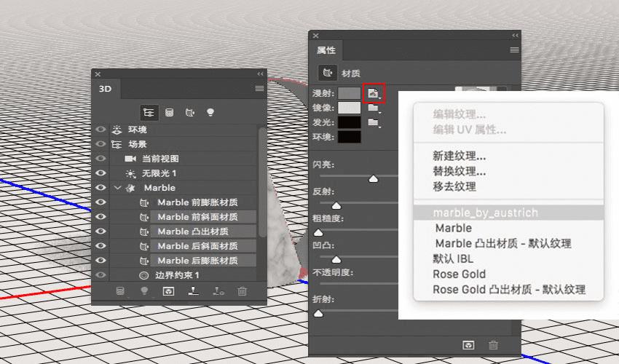Toggle visibility of 场景 row

point(100,144)
